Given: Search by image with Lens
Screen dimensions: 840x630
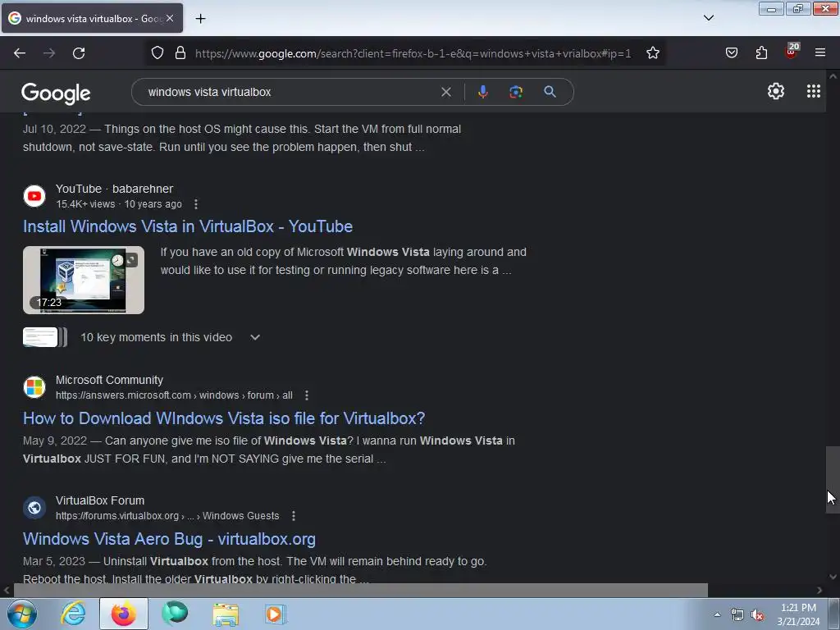Looking at the screenshot, I should click(x=516, y=92).
